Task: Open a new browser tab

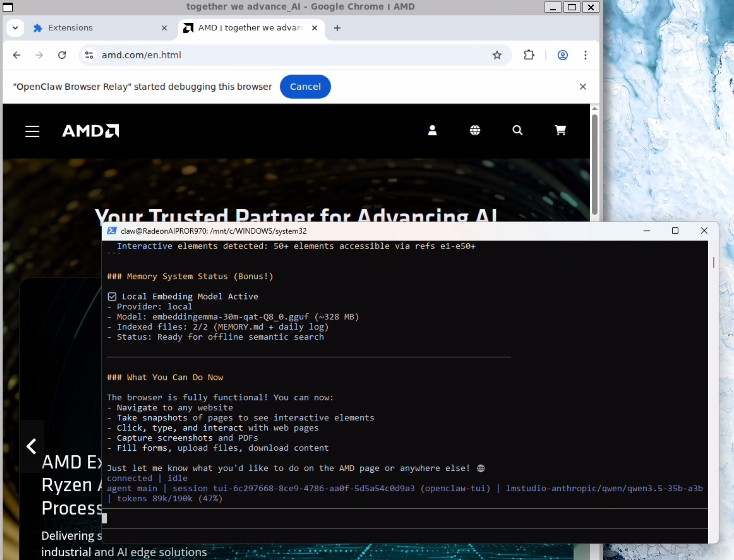Action: (x=337, y=28)
